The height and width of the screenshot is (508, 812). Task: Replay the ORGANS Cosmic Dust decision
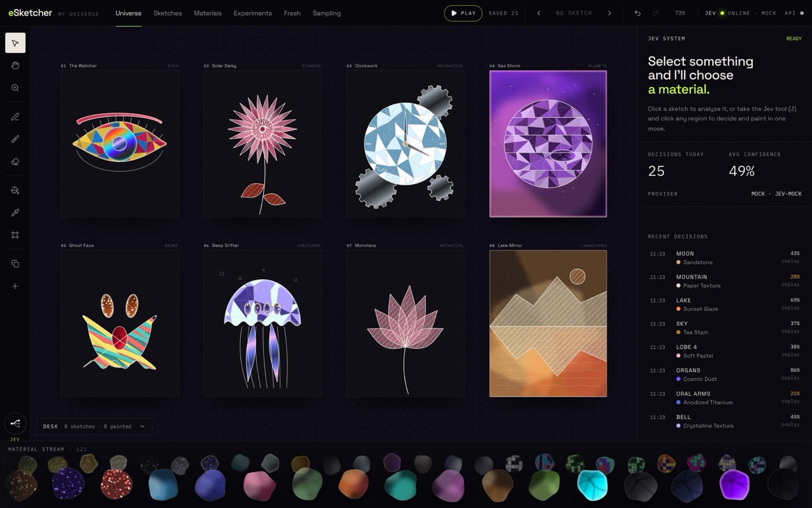(x=791, y=378)
